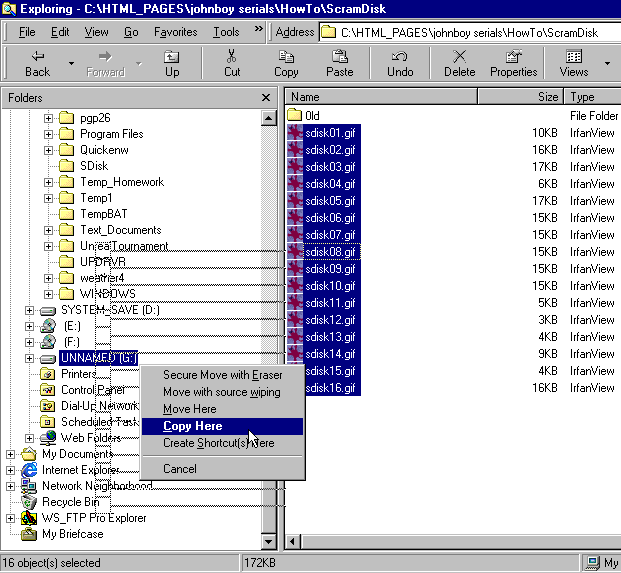Select Secure Move with Eraser option
Screen dimensions: 621x573
(x=222, y=375)
